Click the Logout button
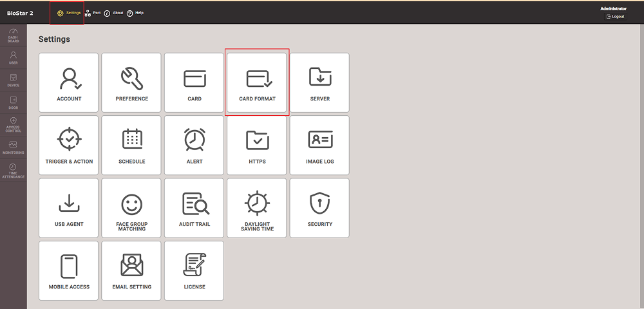The image size is (644, 309). click(x=615, y=16)
